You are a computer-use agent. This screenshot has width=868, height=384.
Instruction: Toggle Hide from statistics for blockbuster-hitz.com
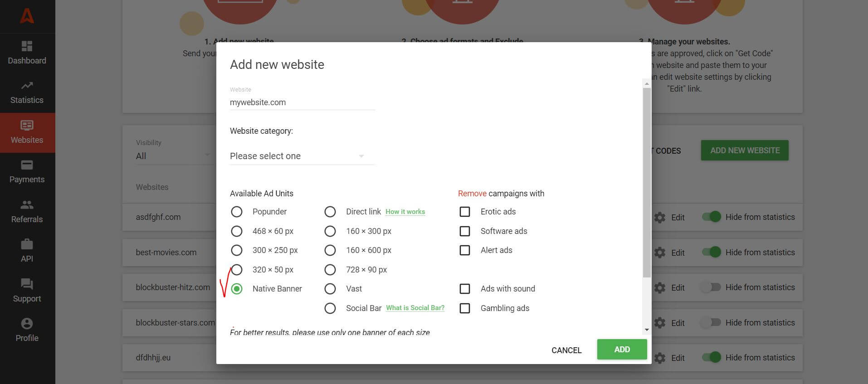[711, 287]
